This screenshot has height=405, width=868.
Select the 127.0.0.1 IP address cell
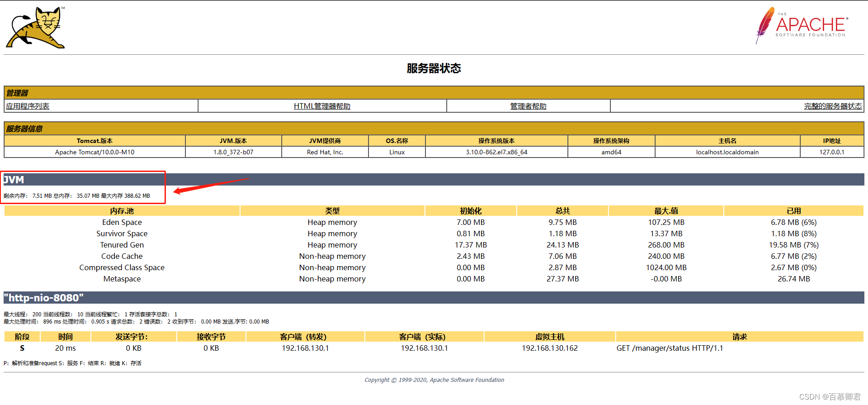click(832, 152)
